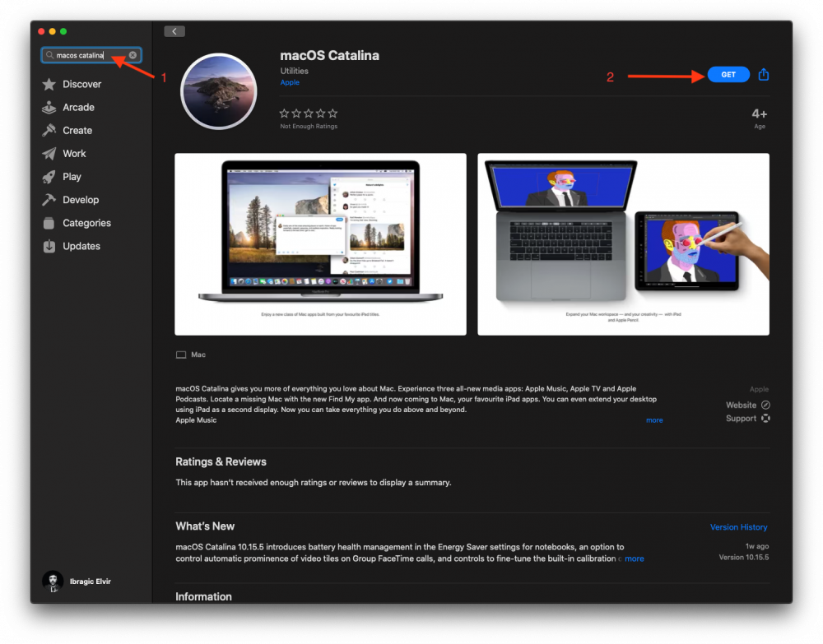823x644 pixels.
Task: Select the Play sidebar label
Action: (72, 177)
